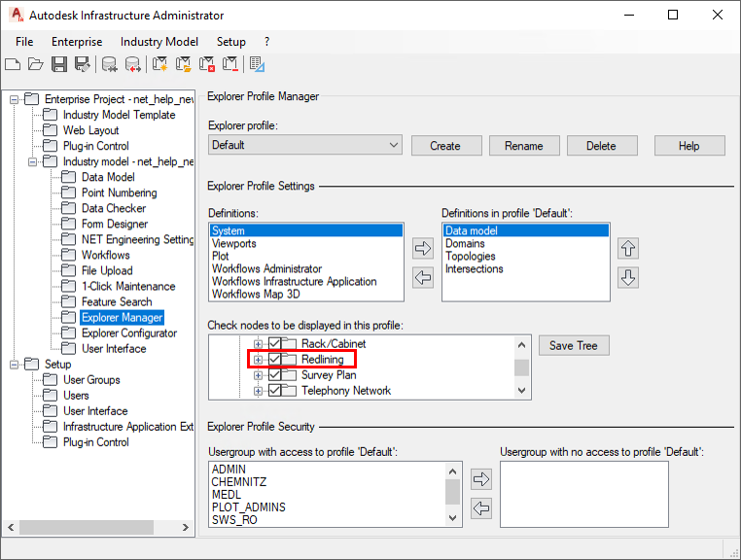Collapse the Industry model tree node

pyautogui.click(x=33, y=162)
